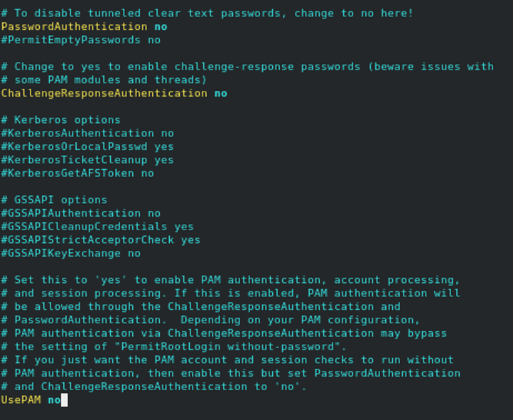Click the '# GSSAPI options' comment
The height and width of the screenshot is (420, 513).
(x=54, y=200)
